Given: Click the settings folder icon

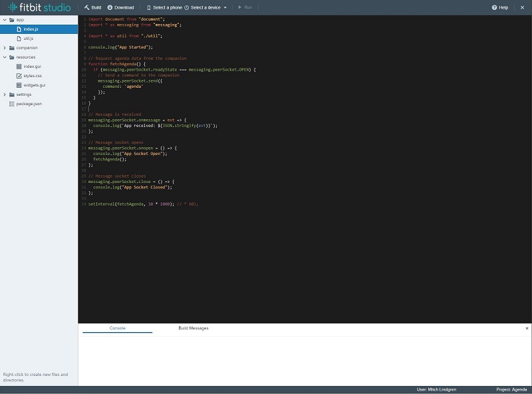Looking at the screenshot, I should (12, 95).
